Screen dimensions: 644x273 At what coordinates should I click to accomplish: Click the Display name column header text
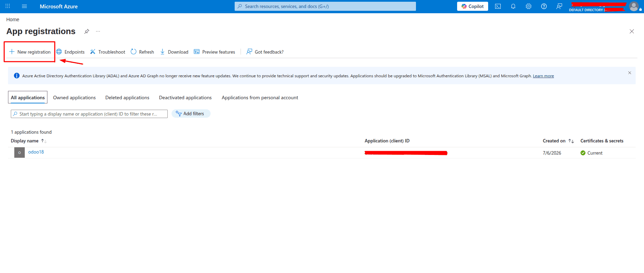(x=24, y=141)
